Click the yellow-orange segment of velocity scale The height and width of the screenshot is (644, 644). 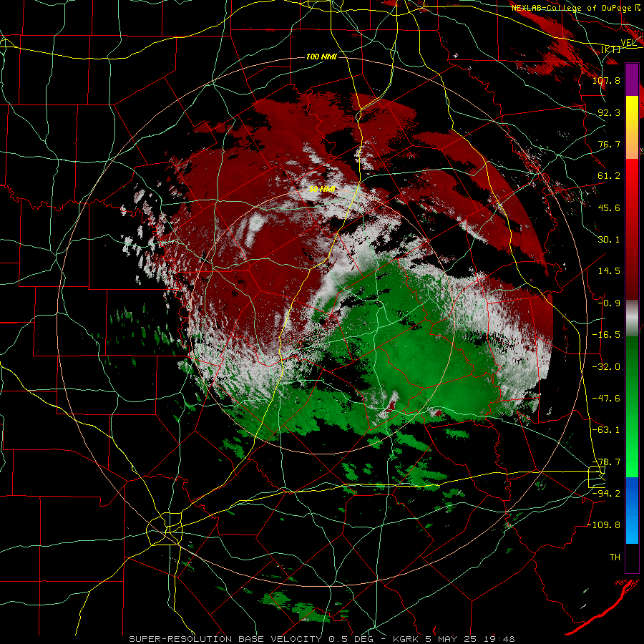point(632,127)
